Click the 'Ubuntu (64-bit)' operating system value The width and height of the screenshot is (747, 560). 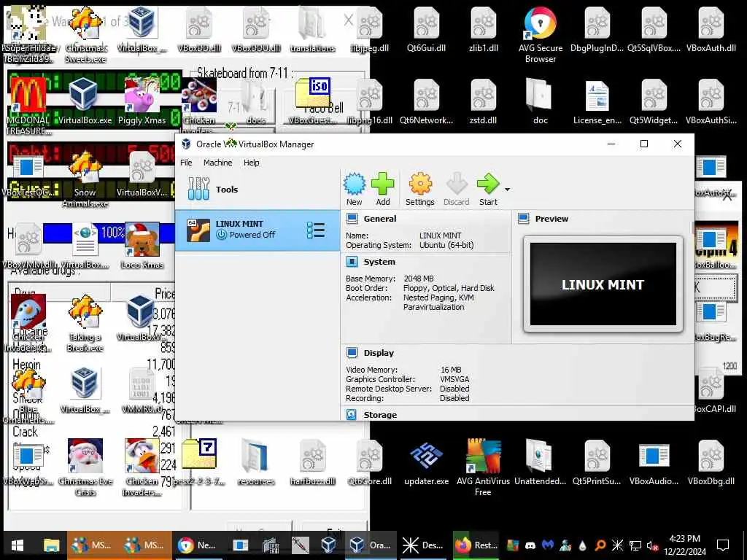tap(446, 245)
